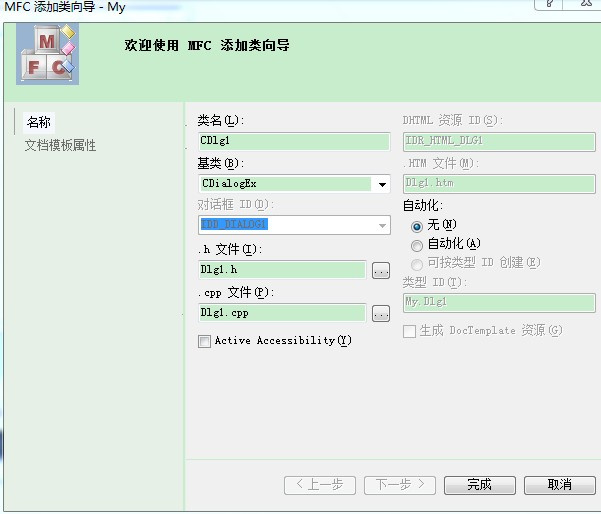Select 可按类型 ID 创建 radio option

tap(417, 264)
